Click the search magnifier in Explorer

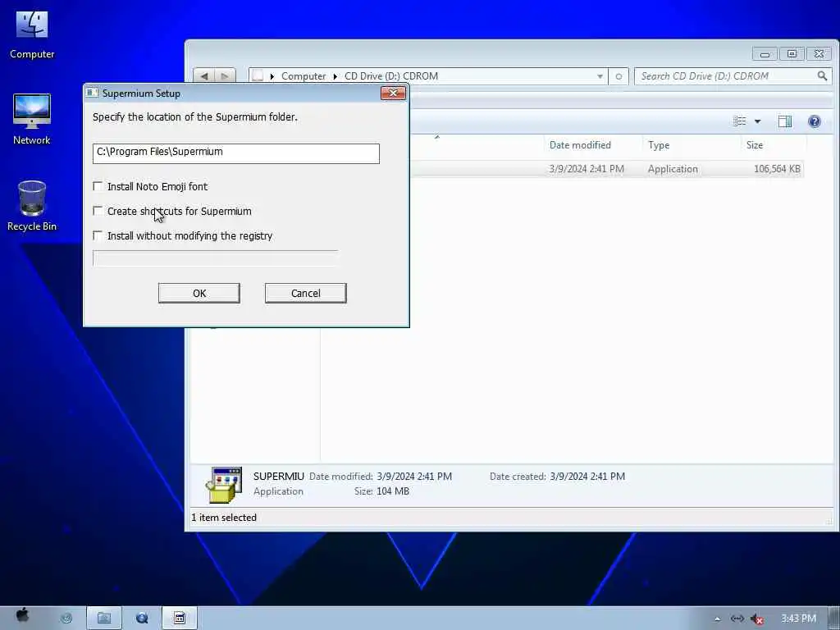pos(822,76)
